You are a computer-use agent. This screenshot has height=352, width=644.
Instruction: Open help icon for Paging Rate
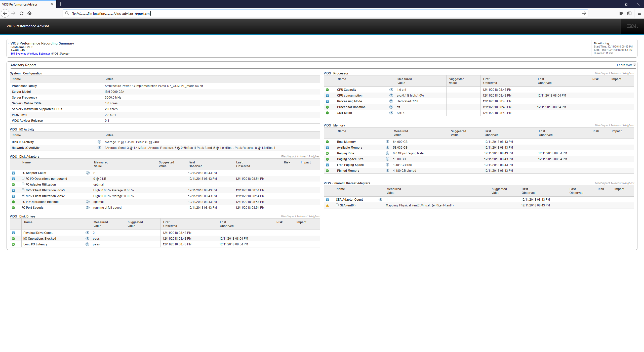387,153
